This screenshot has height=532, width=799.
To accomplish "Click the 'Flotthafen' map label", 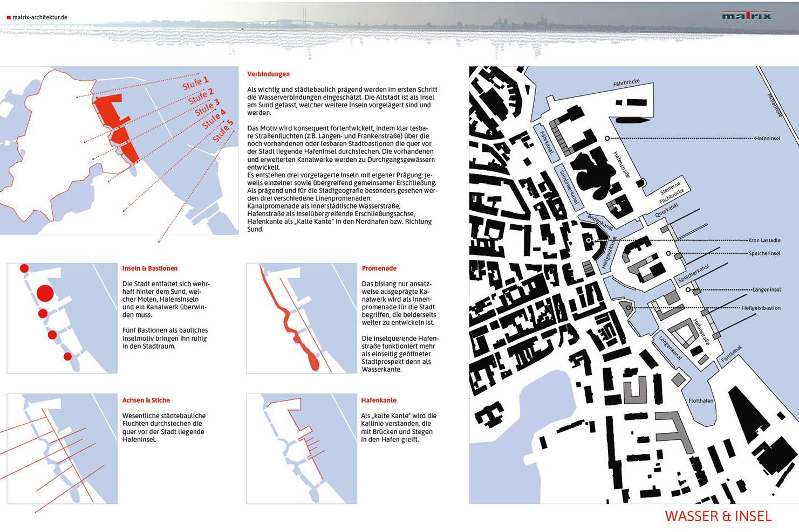I will [x=701, y=400].
